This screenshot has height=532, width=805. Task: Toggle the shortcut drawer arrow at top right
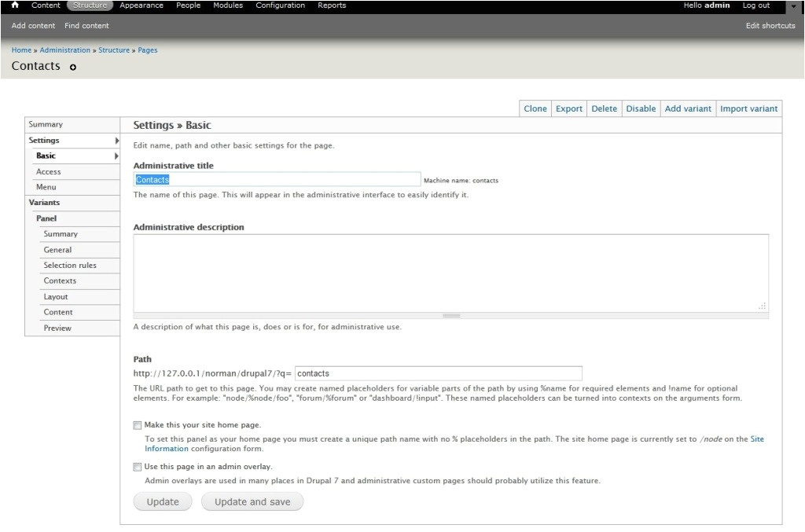click(x=793, y=6)
